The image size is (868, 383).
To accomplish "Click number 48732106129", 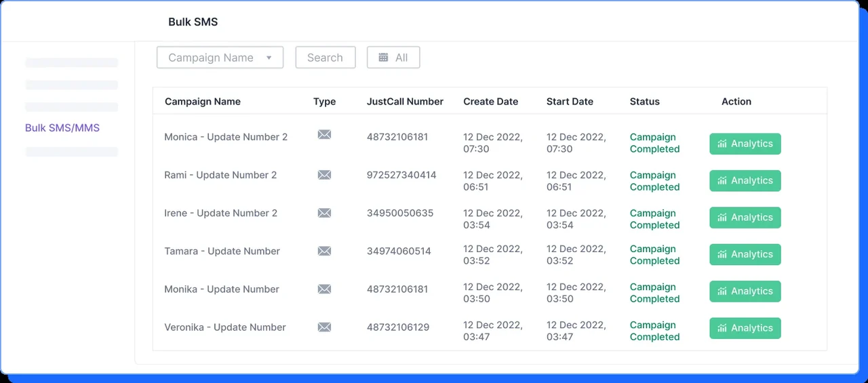I will click(x=398, y=327).
